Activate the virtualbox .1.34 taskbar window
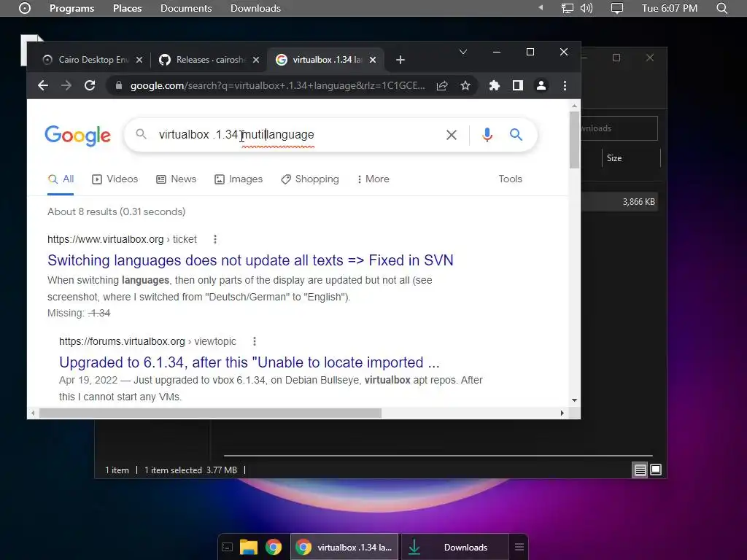This screenshot has width=747, height=560. pyautogui.click(x=344, y=547)
